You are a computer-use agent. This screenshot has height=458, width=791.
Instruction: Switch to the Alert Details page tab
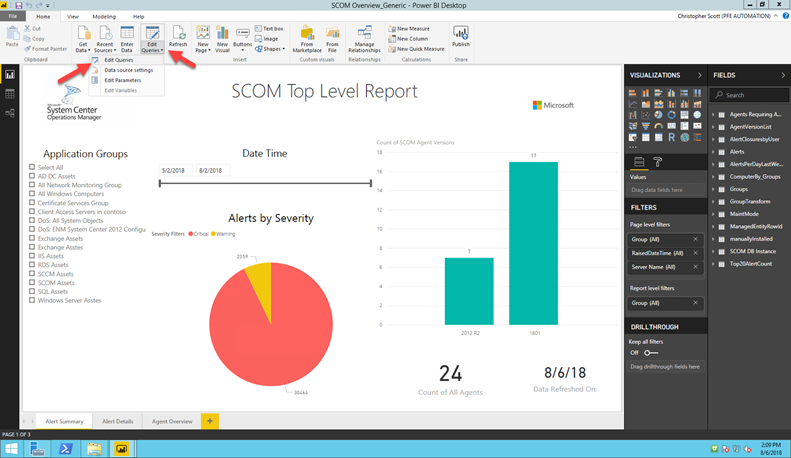click(118, 421)
